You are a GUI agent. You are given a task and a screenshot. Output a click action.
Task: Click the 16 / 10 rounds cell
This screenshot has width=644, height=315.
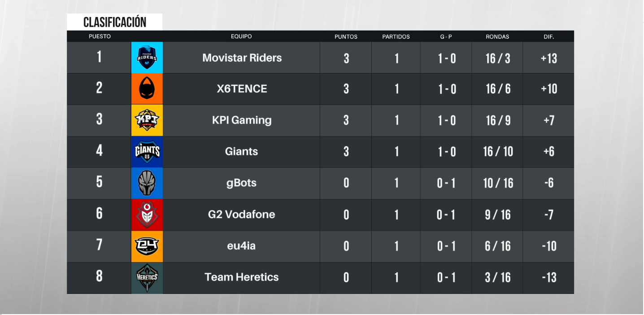[x=498, y=152]
